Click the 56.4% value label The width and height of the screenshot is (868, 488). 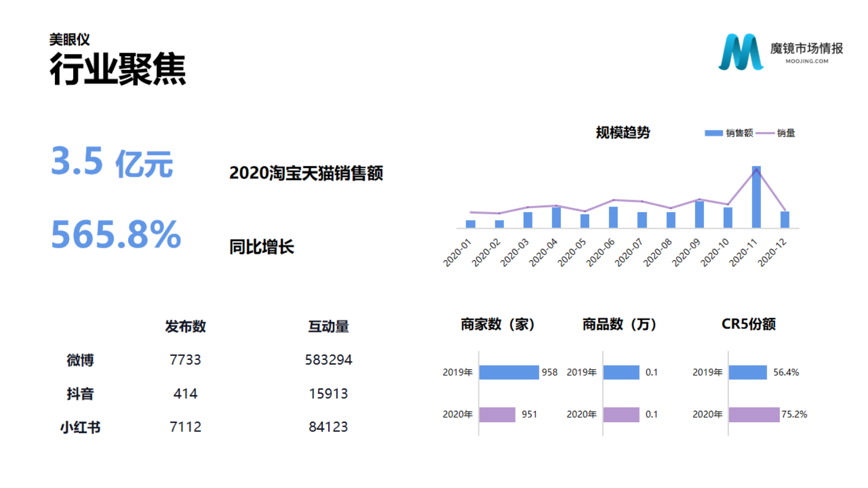click(786, 372)
